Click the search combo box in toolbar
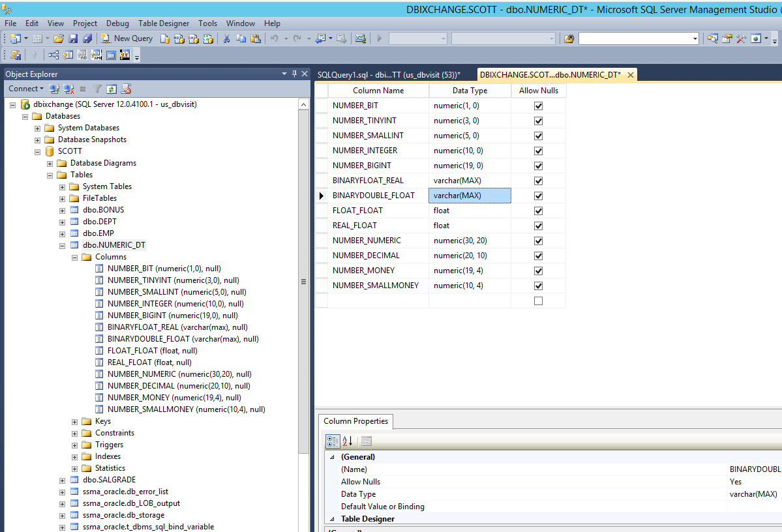The height and width of the screenshot is (532, 782). click(x=639, y=38)
